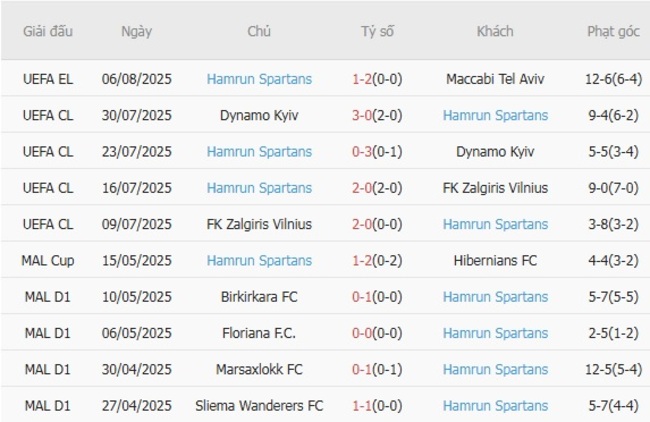Click MAL Cup league label on 15/05/2025

click(x=48, y=260)
